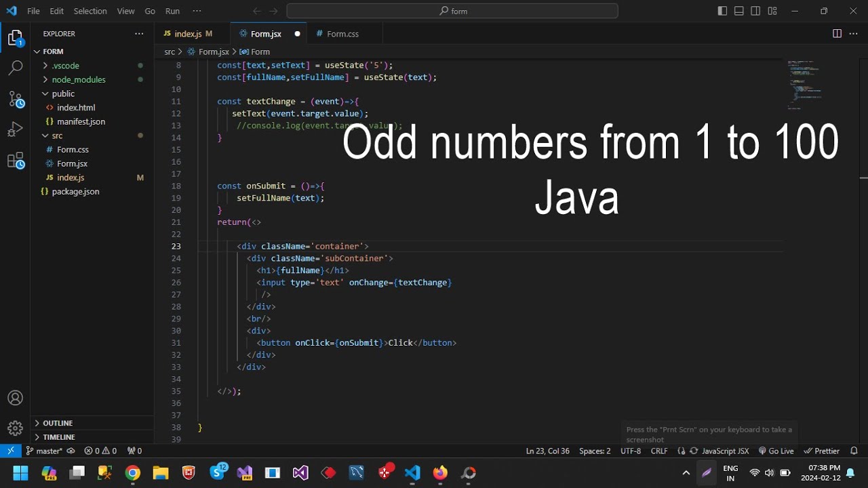Screen dimensions: 868x488
Task: Click the errors and warnings count
Action: click(100, 451)
